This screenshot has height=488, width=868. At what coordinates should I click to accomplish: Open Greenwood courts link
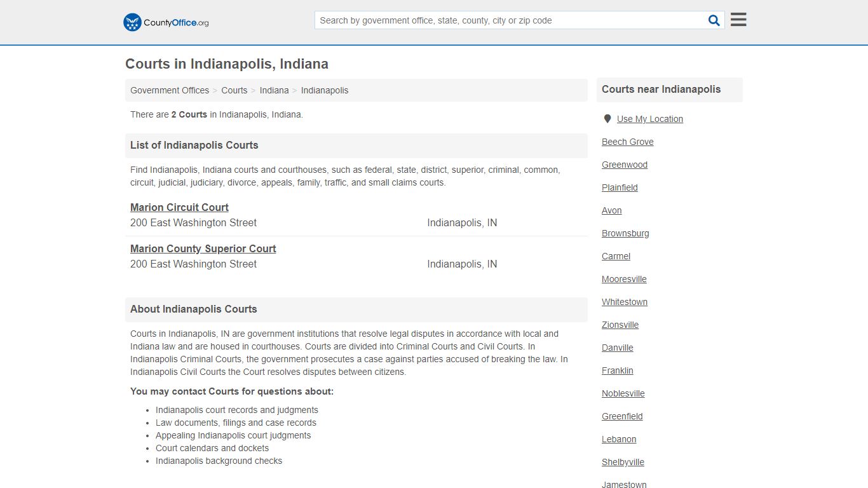click(625, 165)
